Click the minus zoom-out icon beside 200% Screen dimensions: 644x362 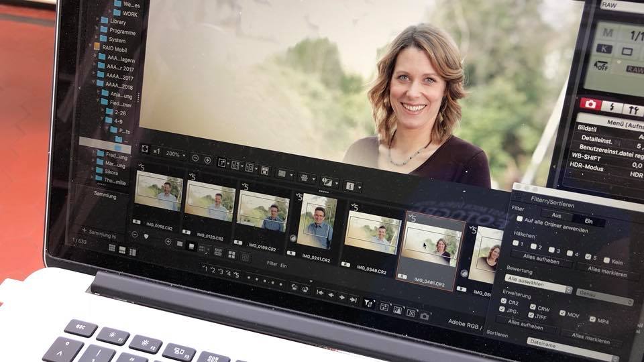[195, 158]
